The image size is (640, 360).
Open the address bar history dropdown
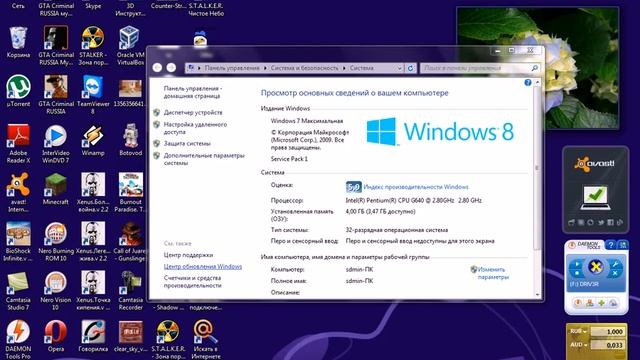click(x=400, y=68)
